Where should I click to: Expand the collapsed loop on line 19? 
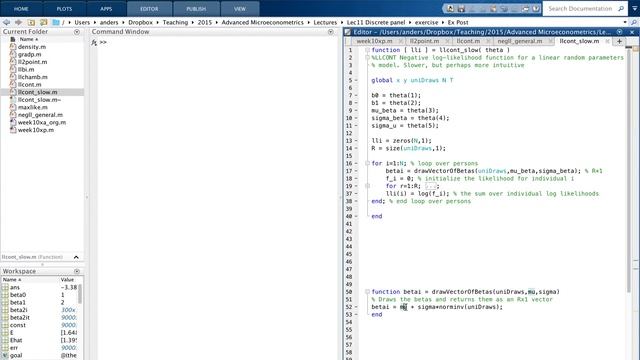tap(367, 186)
